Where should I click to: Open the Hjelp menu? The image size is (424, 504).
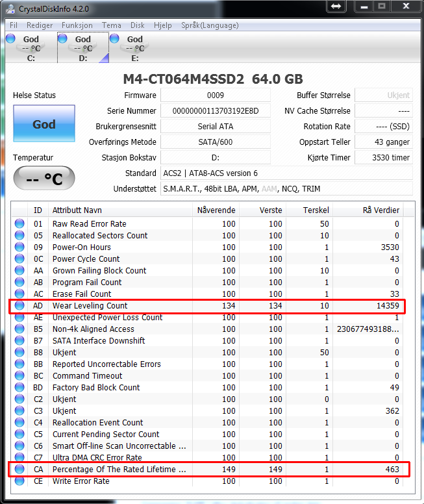pyautogui.click(x=163, y=25)
